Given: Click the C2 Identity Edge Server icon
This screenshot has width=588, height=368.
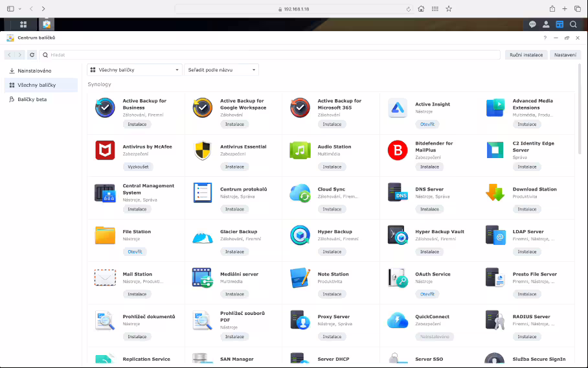Looking at the screenshot, I should (x=495, y=150).
